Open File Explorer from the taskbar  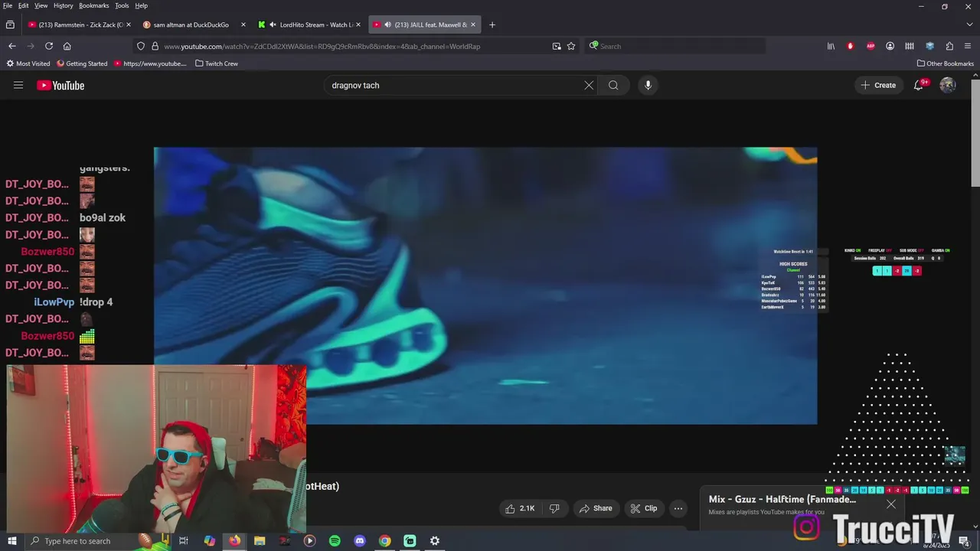[x=260, y=541]
